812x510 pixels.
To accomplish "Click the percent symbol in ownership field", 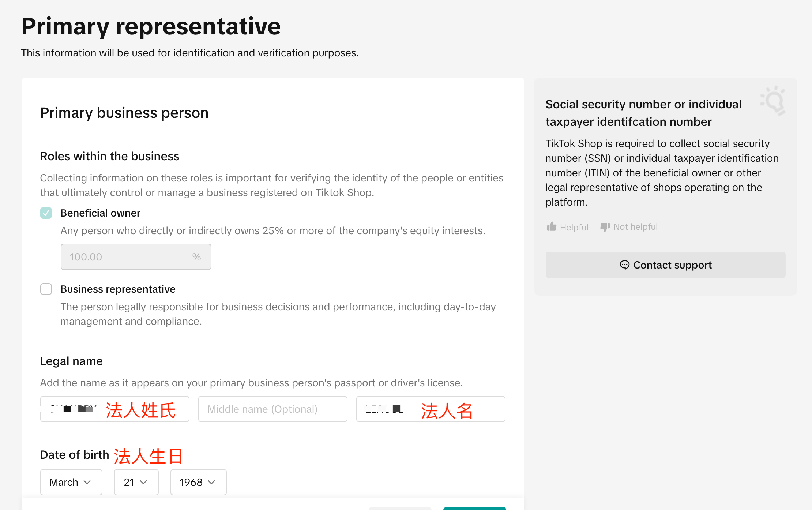I will pos(196,257).
